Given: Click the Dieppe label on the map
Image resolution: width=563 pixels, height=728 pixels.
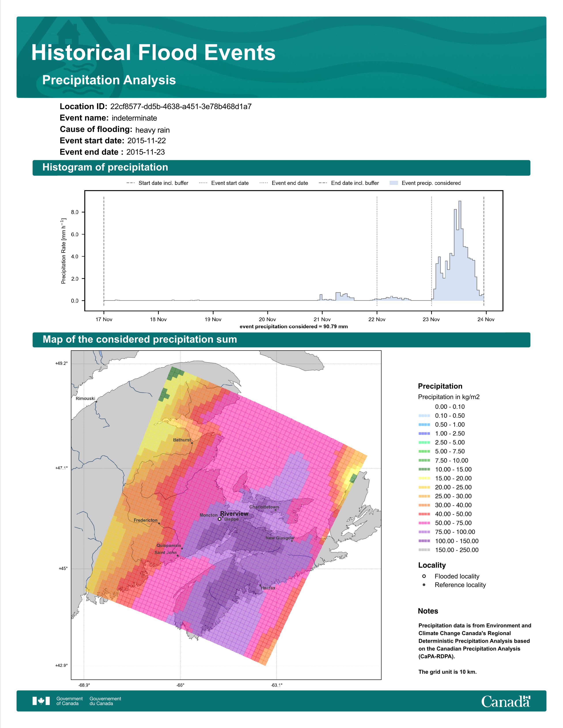Looking at the screenshot, I should click(231, 519).
